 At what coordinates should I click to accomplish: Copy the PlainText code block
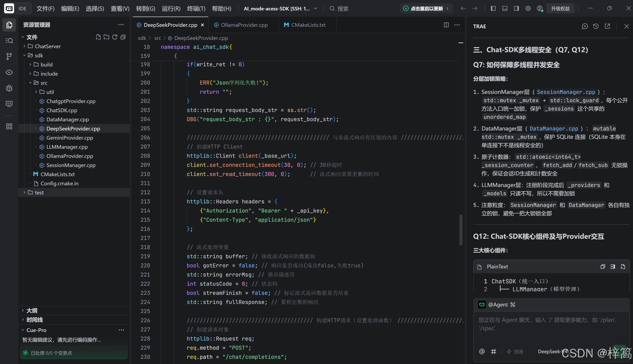coord(603,267)
